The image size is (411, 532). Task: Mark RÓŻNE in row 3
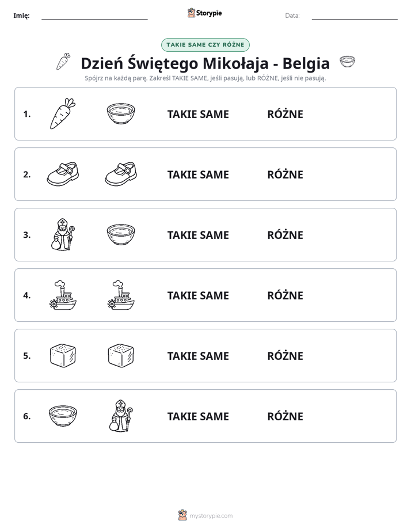pyautogui.click(x=285, y=235)
